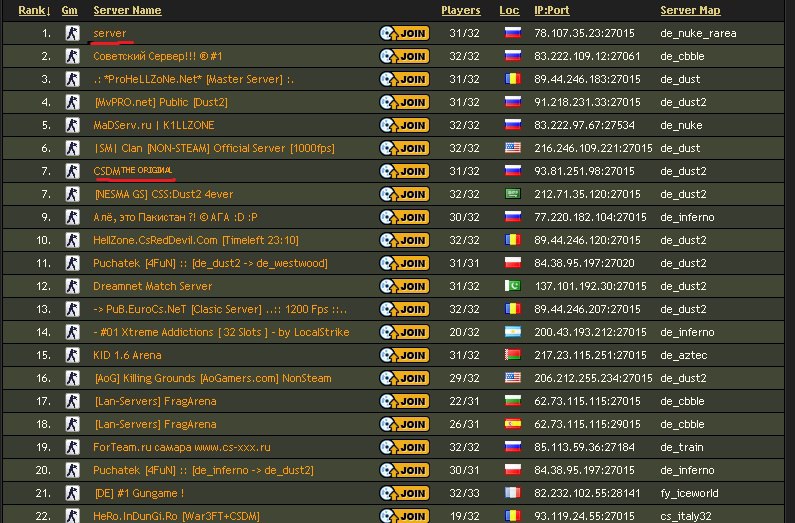Screen dimensions: 795x523
Task: Click Romanian flag for ProHeLLZoNe server
Action: coord(513,79)
